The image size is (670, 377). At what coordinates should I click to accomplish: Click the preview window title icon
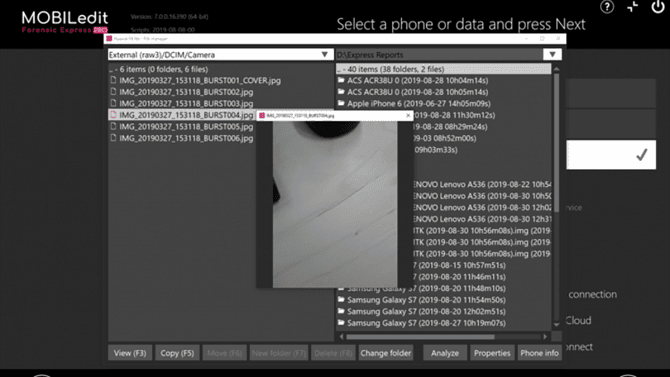[x=262, y=115]
